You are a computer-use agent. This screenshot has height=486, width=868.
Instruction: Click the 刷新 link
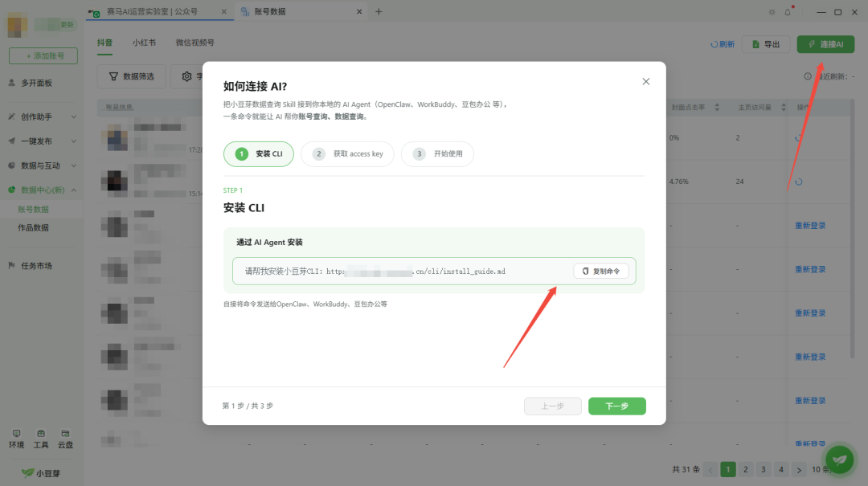(723, 44)
